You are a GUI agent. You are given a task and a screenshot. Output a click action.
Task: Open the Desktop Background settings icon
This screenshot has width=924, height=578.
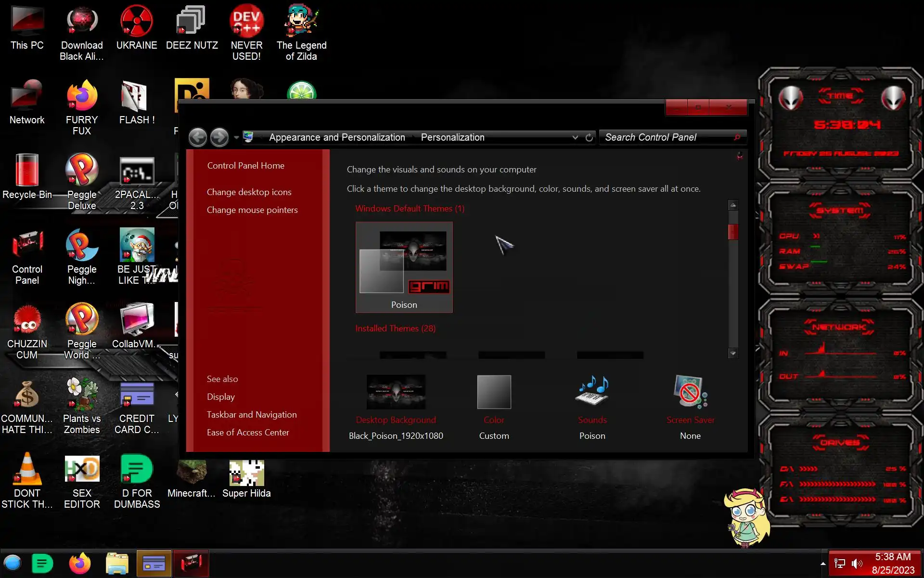pyautogui.click(x=396, y=392)
